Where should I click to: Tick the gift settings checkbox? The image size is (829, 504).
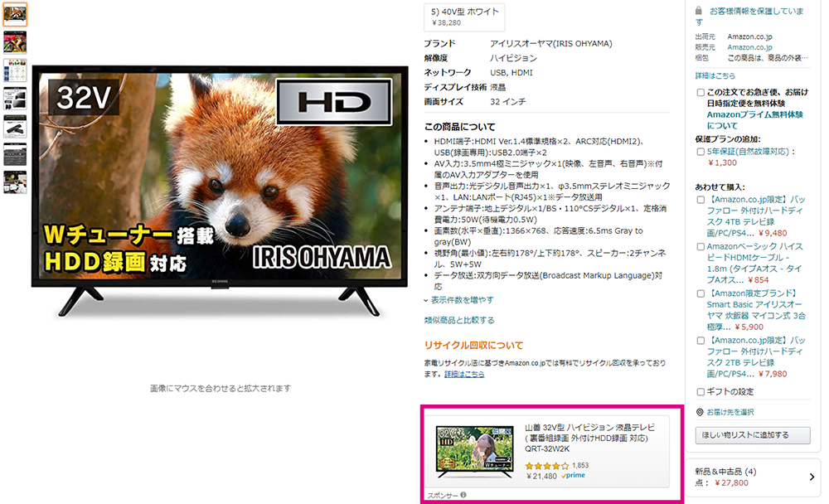pyautogui.click(x=701, y=392)
